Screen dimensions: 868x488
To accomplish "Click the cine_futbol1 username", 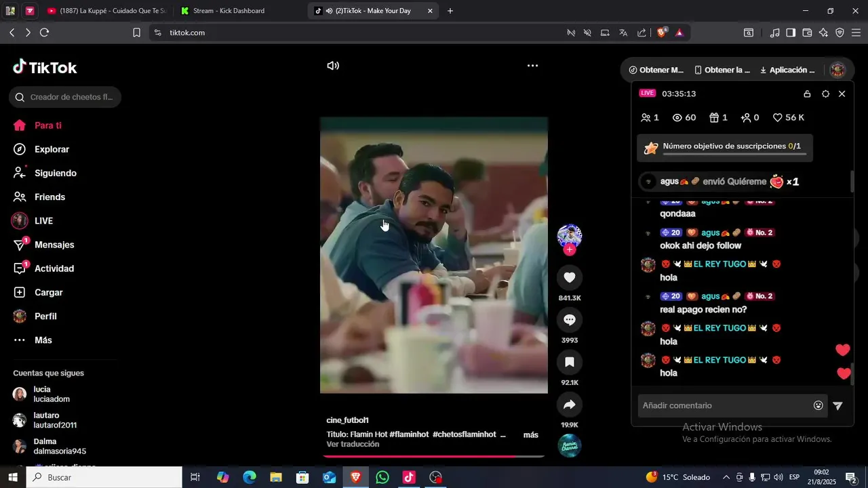I will coord(347,420).
